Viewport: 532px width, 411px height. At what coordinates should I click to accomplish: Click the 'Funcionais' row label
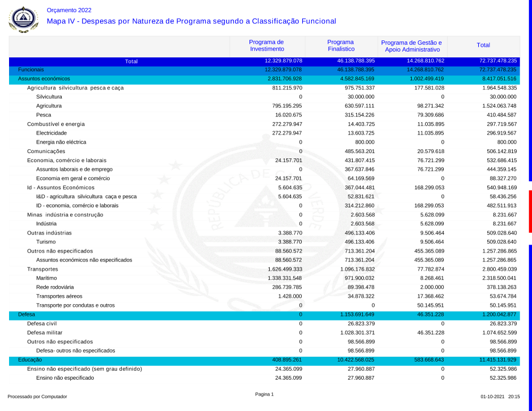coord(31,70)
